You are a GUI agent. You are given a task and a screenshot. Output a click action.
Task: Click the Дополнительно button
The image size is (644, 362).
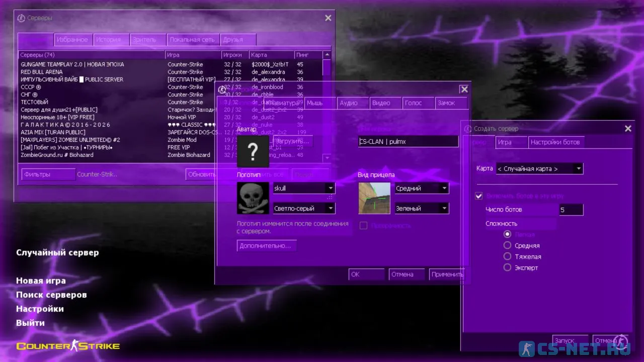coord(266,246)
